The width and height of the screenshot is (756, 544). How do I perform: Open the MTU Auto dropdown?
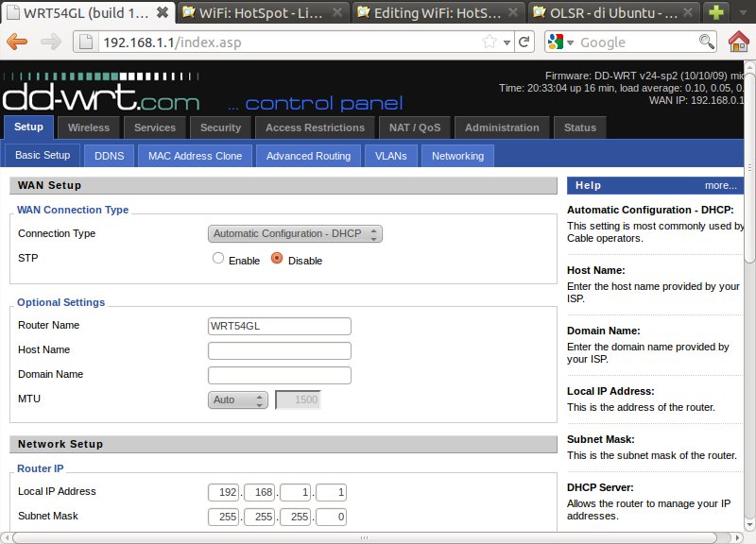coord(238,399)
